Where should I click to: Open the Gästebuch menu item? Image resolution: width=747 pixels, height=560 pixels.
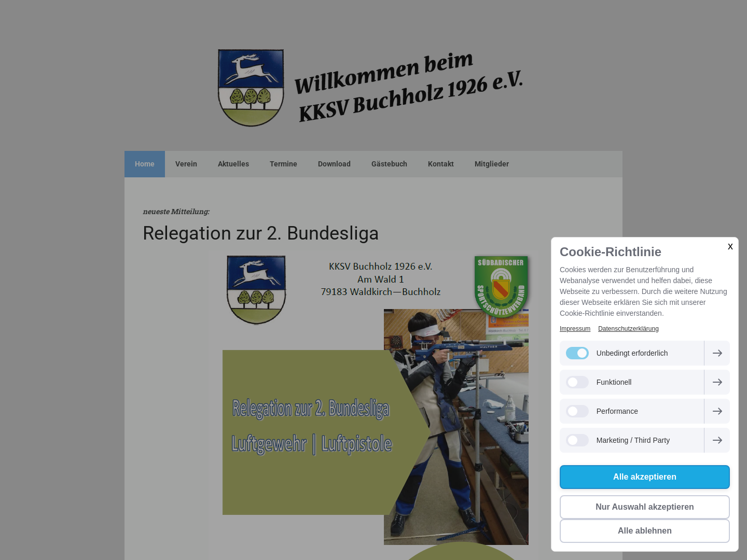click(389, 164)
